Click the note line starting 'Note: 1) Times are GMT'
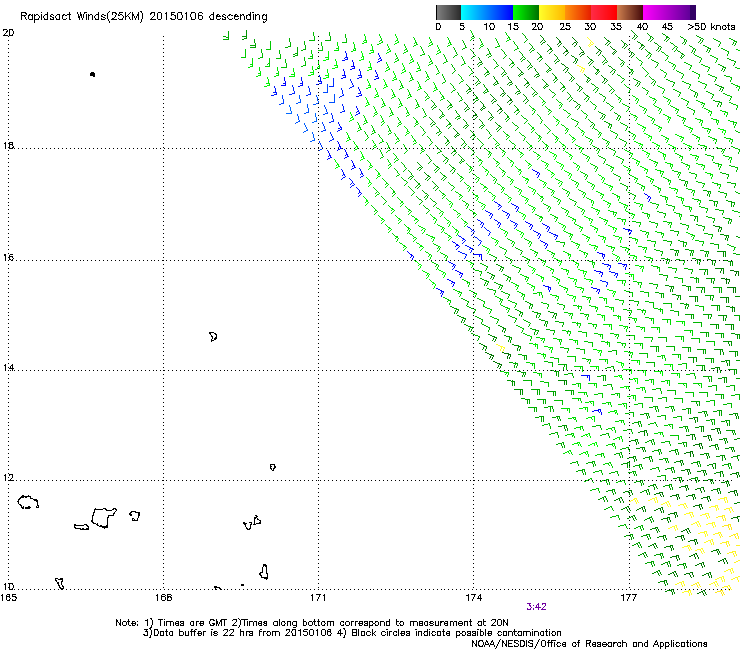 311,623
